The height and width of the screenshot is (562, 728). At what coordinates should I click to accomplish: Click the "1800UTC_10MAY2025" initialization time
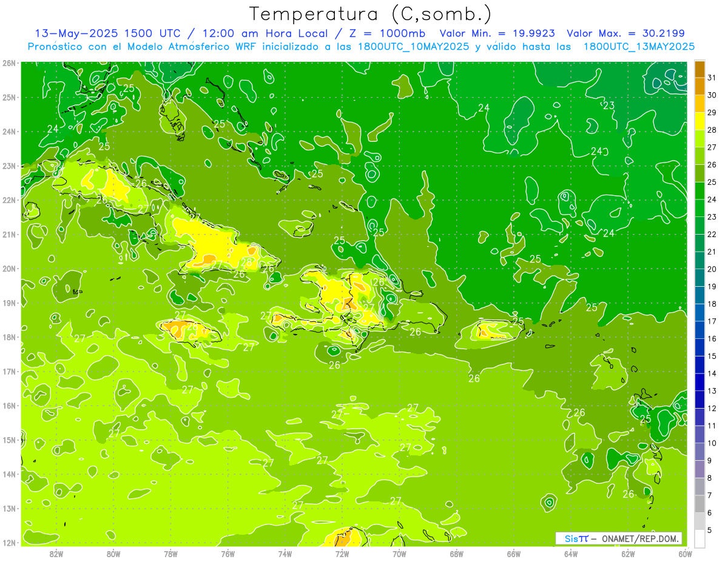(x=413, y=47)
